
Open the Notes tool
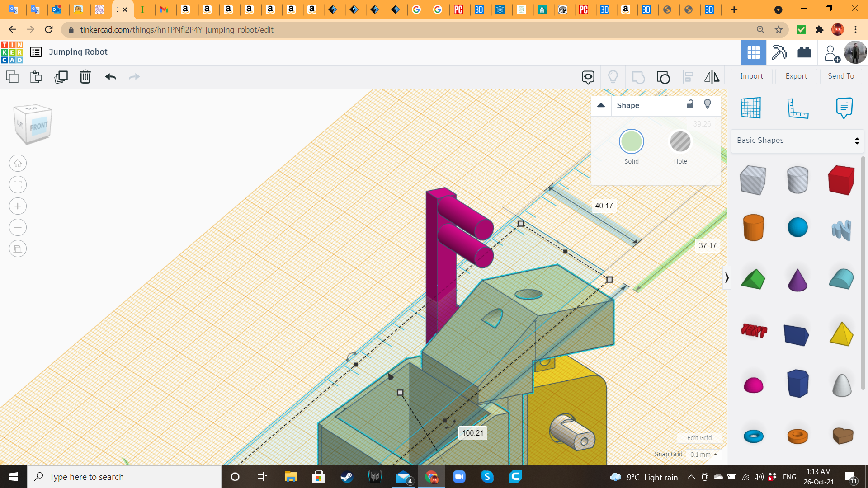844,108
